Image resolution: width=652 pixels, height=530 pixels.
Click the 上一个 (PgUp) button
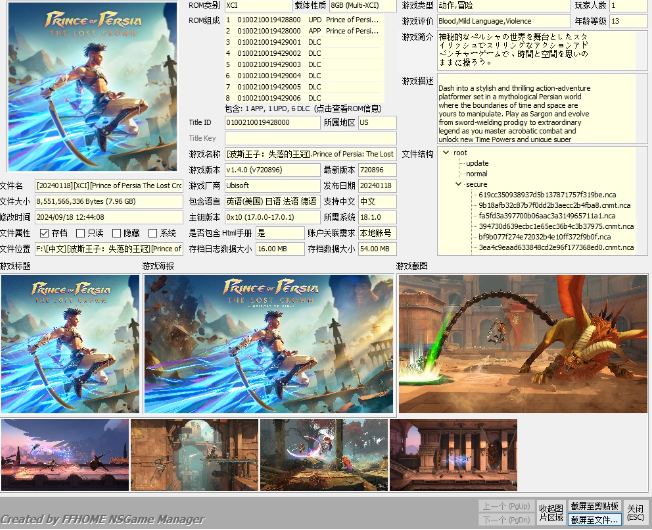coord(506,506)
